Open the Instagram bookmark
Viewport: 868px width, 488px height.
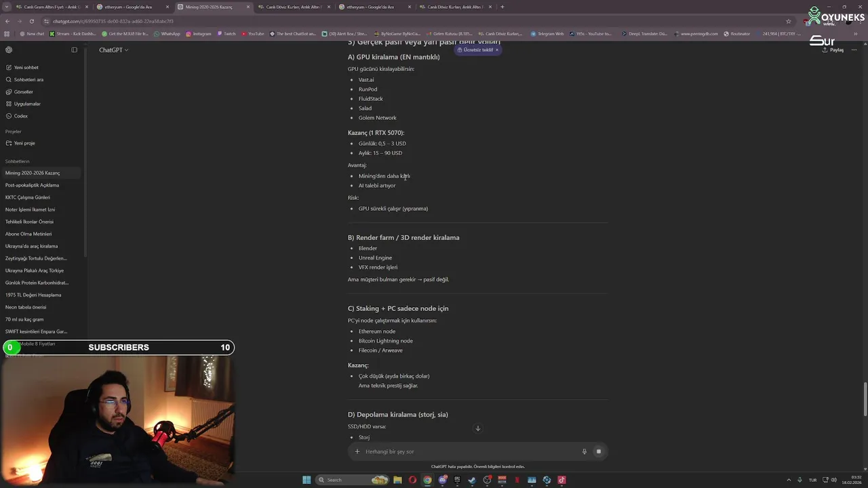pos(198,33)
